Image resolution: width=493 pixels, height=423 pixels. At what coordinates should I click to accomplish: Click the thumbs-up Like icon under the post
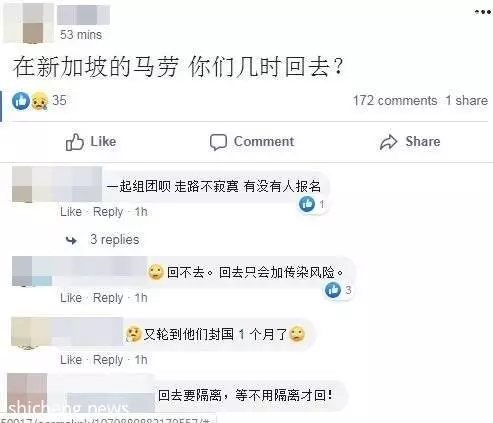tap(74, 142)
